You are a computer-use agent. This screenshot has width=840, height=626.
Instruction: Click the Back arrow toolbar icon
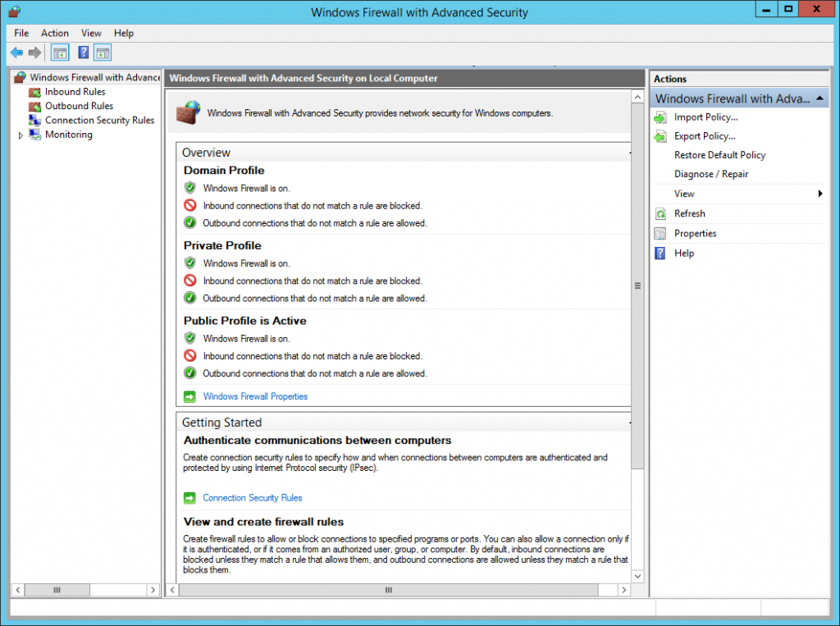(x=16, y=53)
